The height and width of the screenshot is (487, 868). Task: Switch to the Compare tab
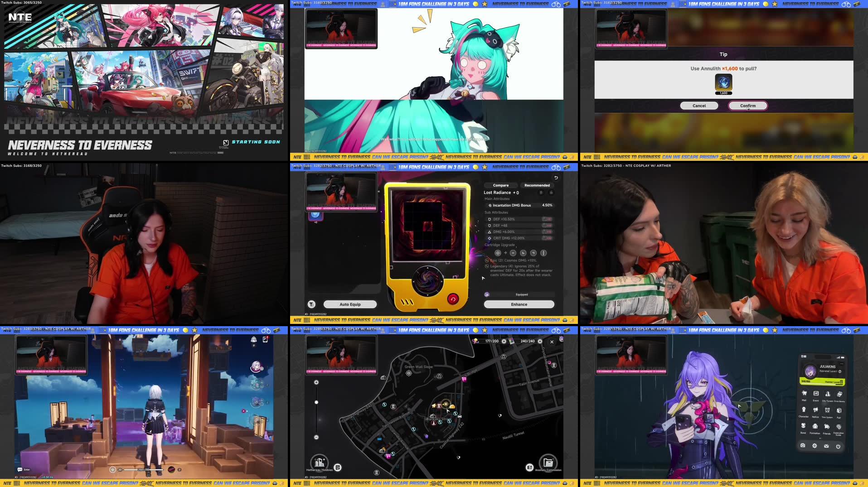(500, 185)
